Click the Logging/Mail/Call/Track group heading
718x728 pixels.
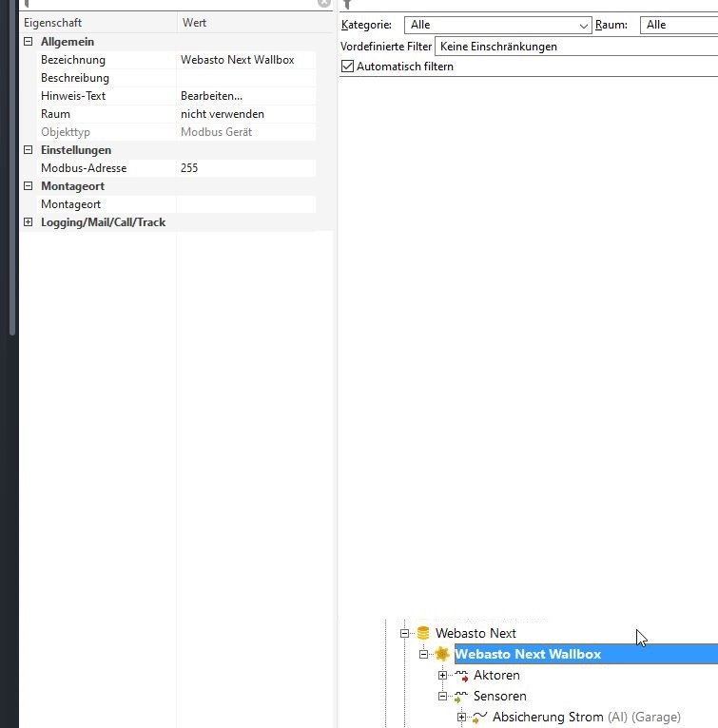tap(103, 222)
